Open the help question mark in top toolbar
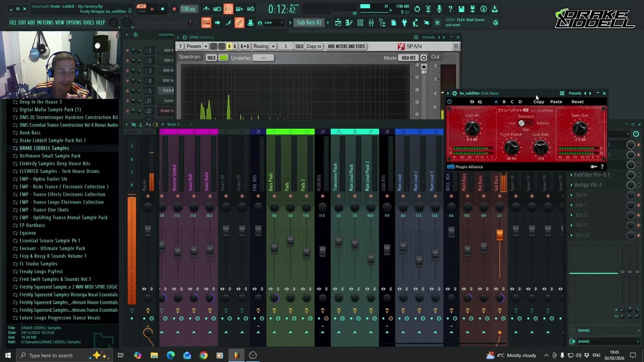The width and height of the screenshot is (644, 362). click(x=450, y=9)
